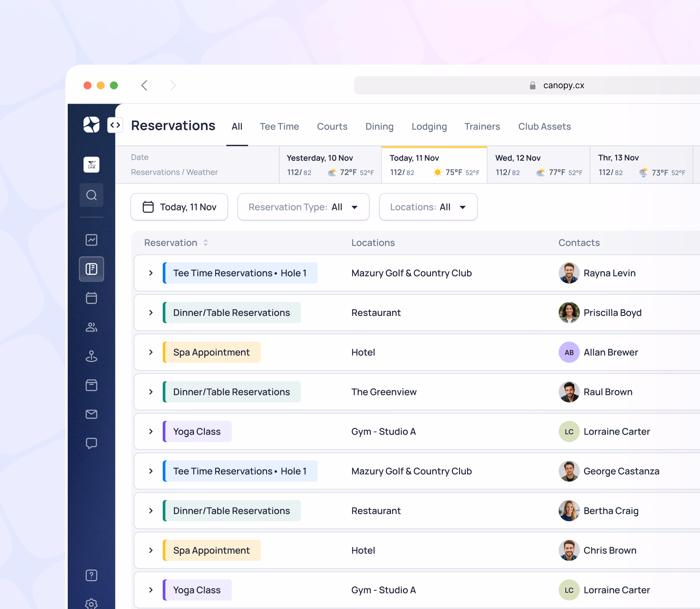Click the Raul Brown contact name

pos(608,392)
